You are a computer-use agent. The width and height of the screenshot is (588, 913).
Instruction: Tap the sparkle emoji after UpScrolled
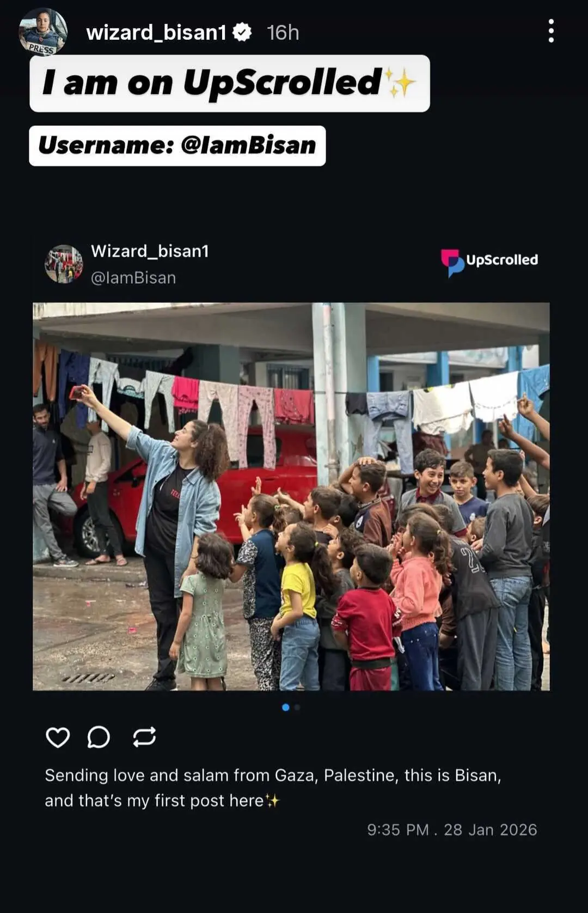400,83
